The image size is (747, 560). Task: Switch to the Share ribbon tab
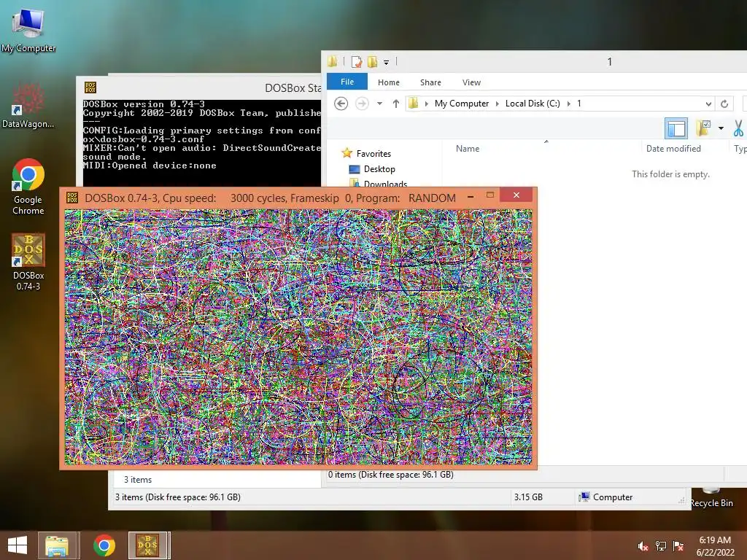pos(430,82)
